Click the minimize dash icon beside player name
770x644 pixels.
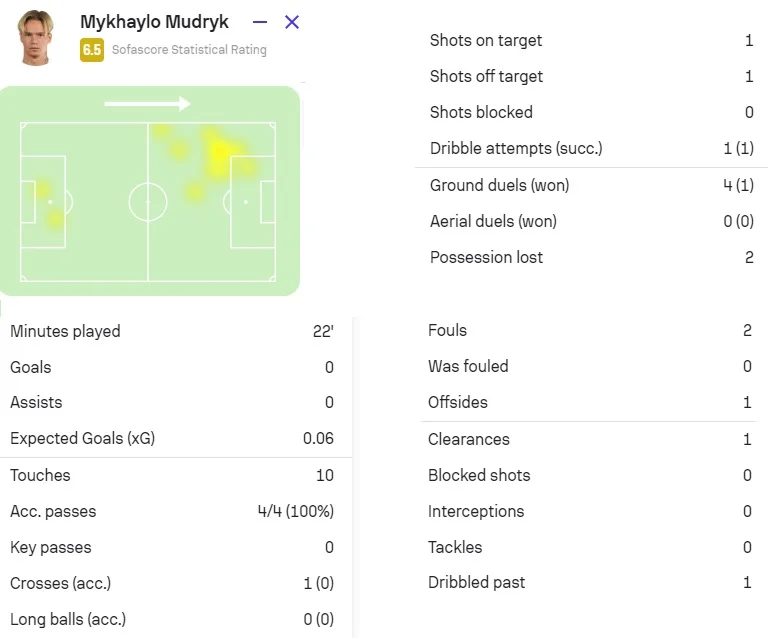pyautogui.click(x=260, y=22)
